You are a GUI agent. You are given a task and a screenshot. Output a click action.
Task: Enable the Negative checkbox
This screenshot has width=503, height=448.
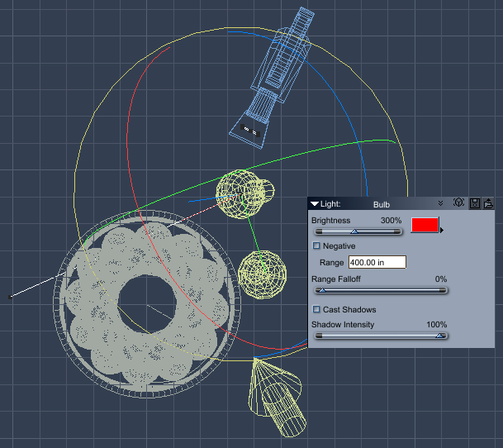point(316,245)
